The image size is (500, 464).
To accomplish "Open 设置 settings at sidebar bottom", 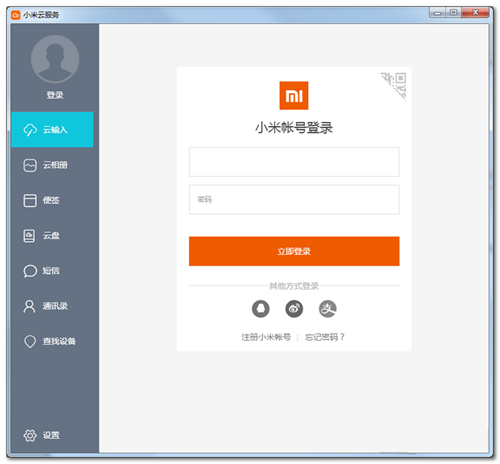I will [52, 435].
